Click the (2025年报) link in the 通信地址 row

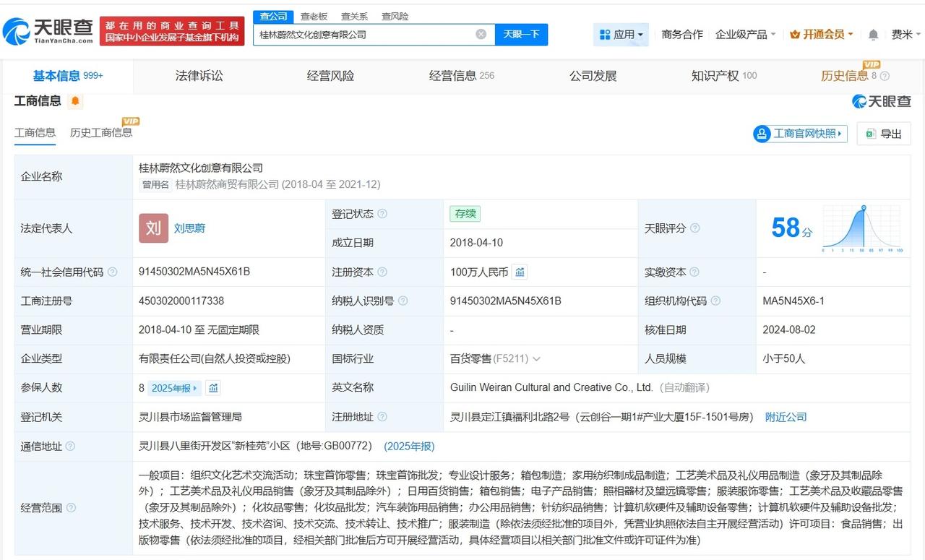point(409,447)
